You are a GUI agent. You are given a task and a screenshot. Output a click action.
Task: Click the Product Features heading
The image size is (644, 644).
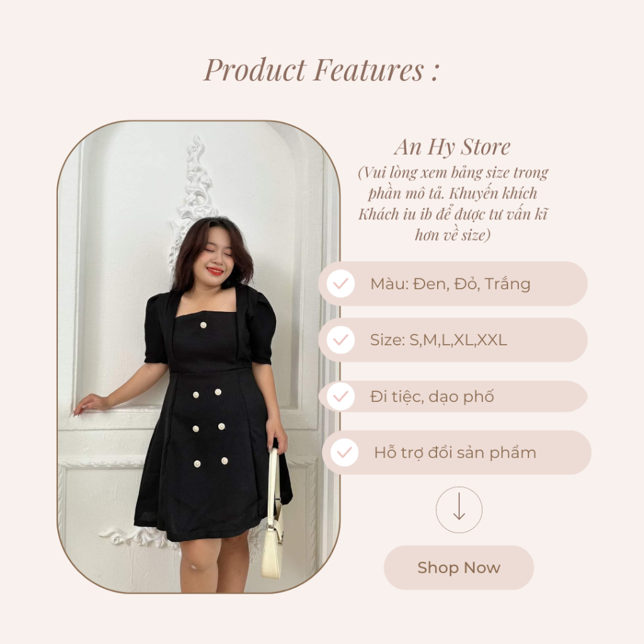point(321,70)
